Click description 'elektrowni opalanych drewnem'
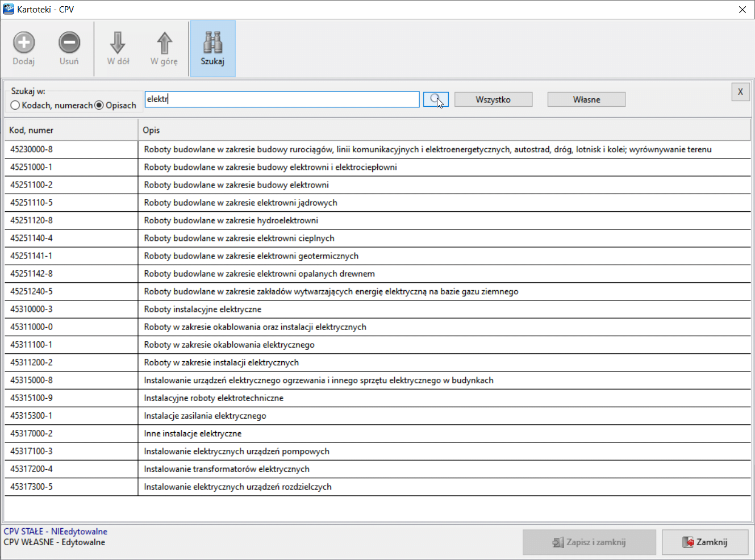The width and height of the screenshot is (755, 560). coord(444,274)
